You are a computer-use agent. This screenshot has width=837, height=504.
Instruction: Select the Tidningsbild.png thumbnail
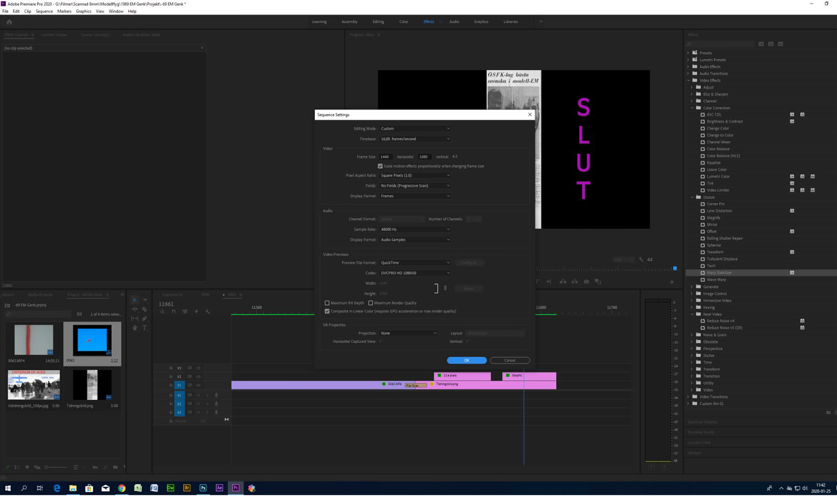[x=92, y=385]
